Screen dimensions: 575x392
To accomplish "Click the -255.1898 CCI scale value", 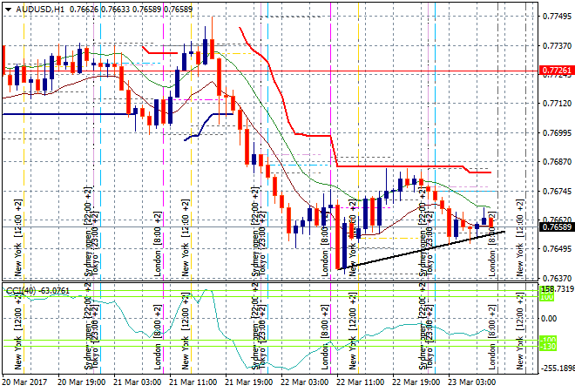I will (556, 368).
